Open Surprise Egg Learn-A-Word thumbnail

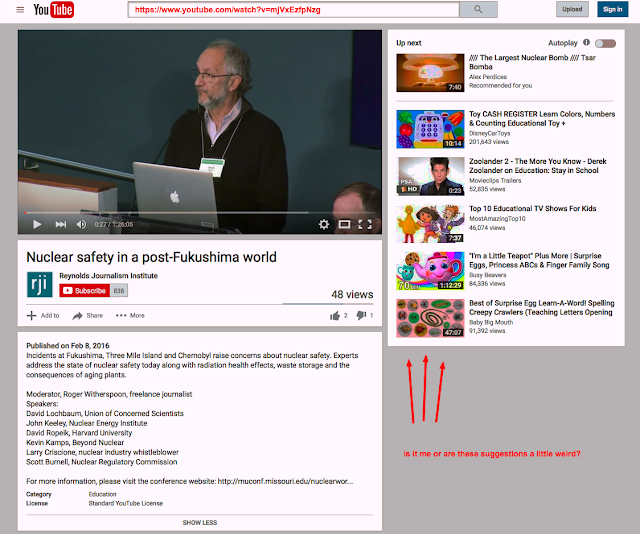pos(430,318)
